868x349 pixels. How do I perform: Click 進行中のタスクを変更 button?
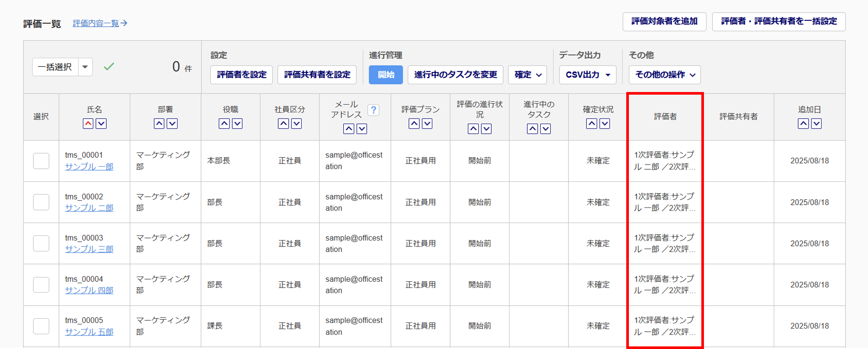pyautogui.click(x=455, y=75)
